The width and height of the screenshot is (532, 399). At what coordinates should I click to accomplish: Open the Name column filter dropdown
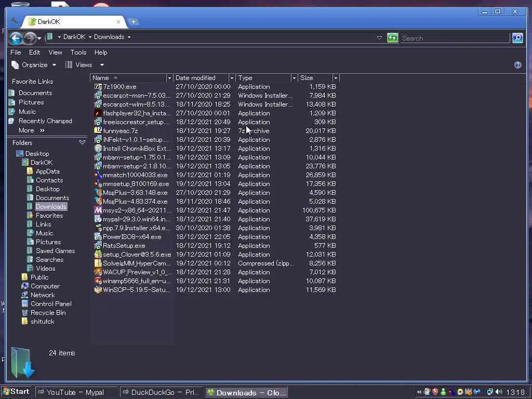pos(169,78)
